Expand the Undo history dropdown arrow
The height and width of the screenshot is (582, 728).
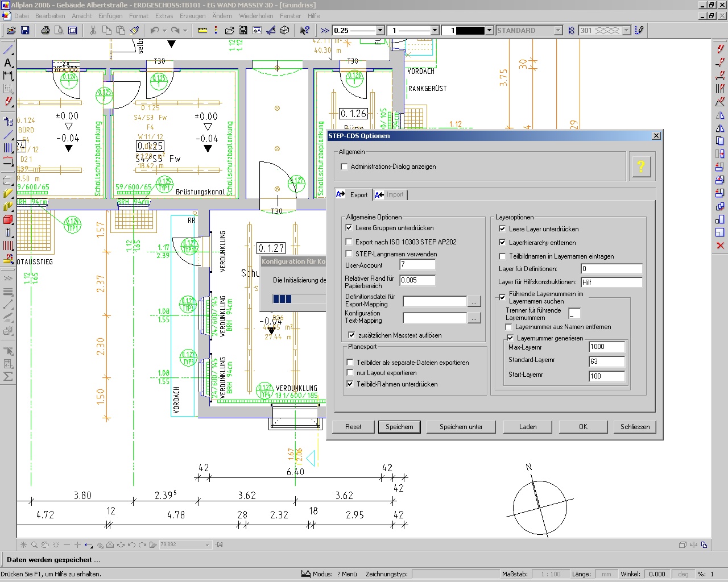(164, 31)
